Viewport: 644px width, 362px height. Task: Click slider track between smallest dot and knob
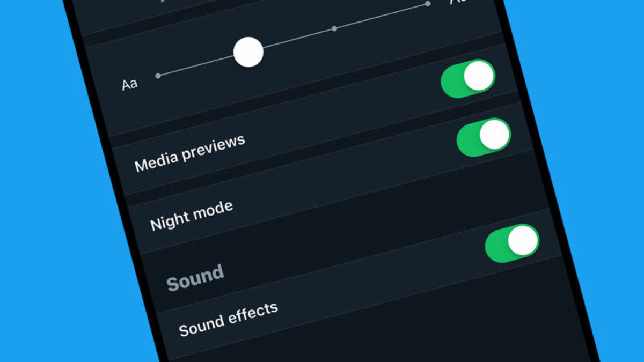tap(196, 66)
